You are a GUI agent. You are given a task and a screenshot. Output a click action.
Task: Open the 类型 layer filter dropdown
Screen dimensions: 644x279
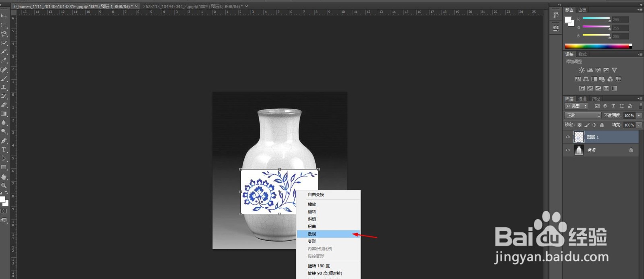point(576,106)
